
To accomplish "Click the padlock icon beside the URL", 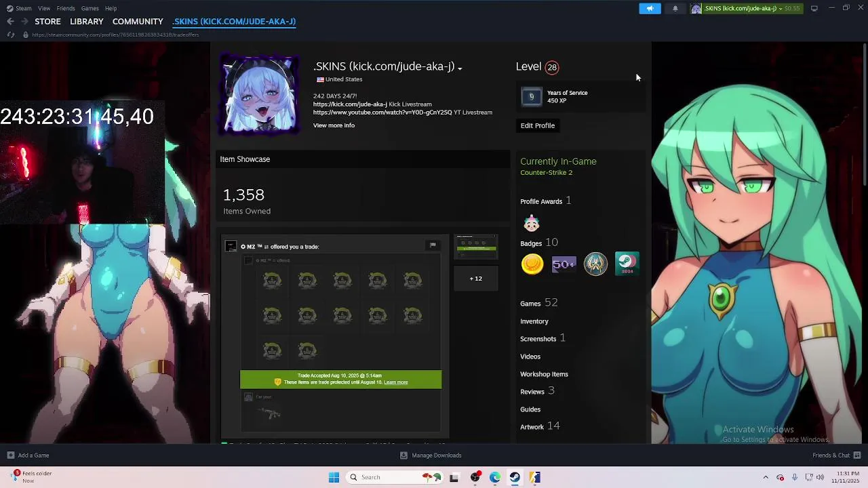I will point(26,35).
